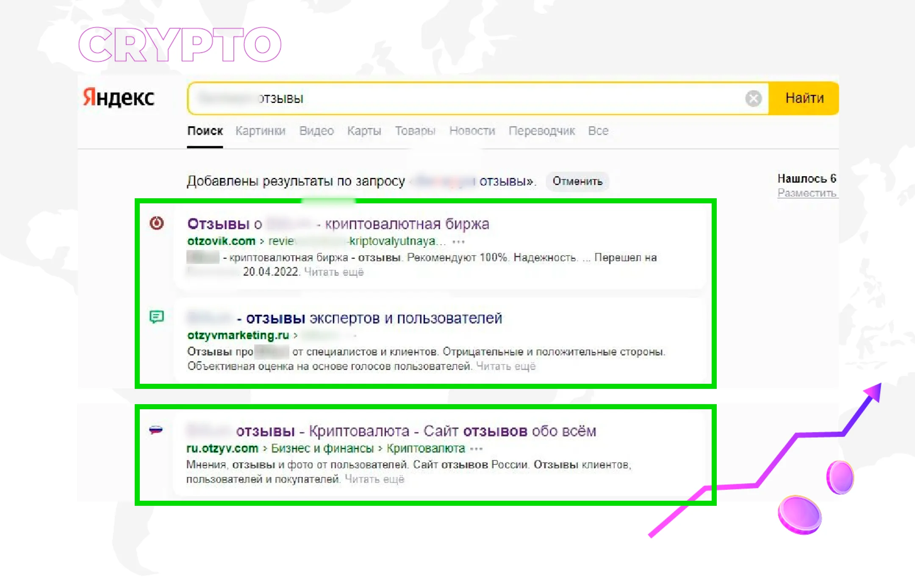The height and width of the screenshot is (588, 915).
Task: Click the text Добавлены результаты по запросу
Action: tap(296, 181)
